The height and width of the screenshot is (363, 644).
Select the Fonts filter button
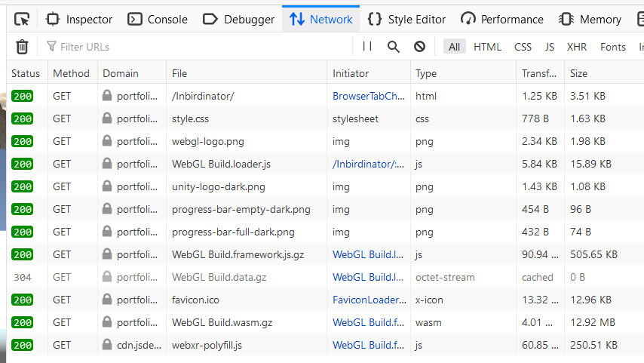click(613, 47)
